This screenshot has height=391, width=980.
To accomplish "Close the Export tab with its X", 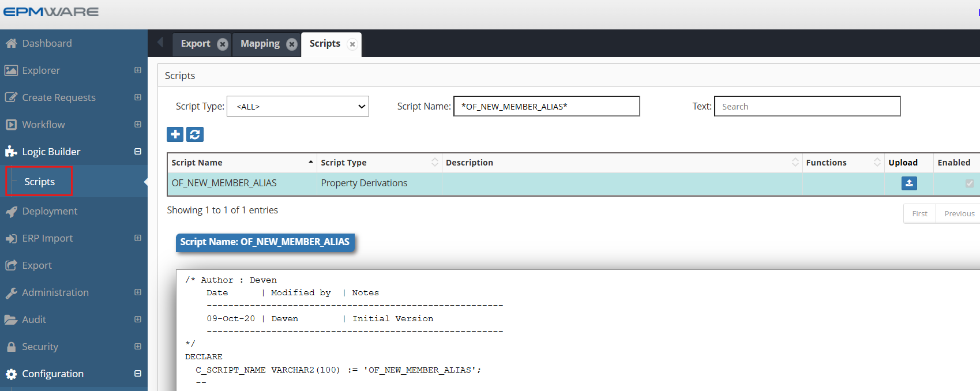I will pyautogui.click(x=223, y=44).
